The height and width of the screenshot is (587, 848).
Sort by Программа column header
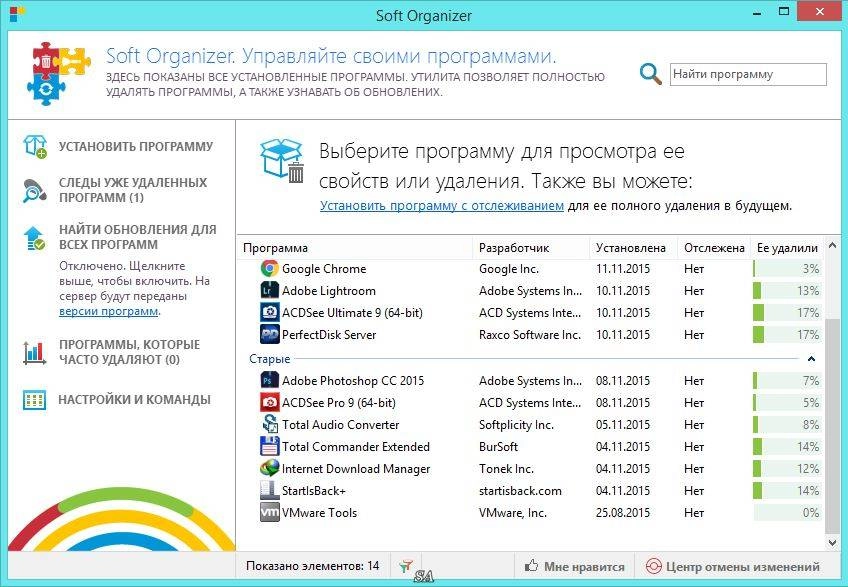(x=355, y=248)
